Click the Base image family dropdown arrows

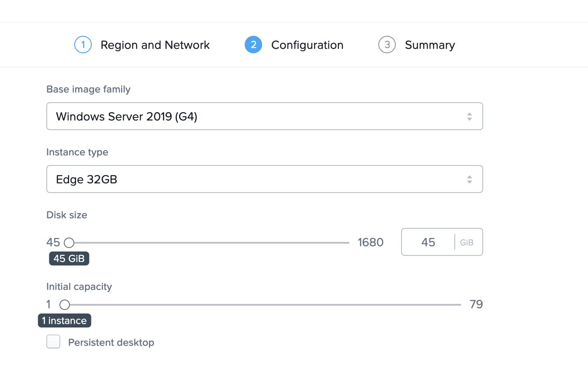469,117
